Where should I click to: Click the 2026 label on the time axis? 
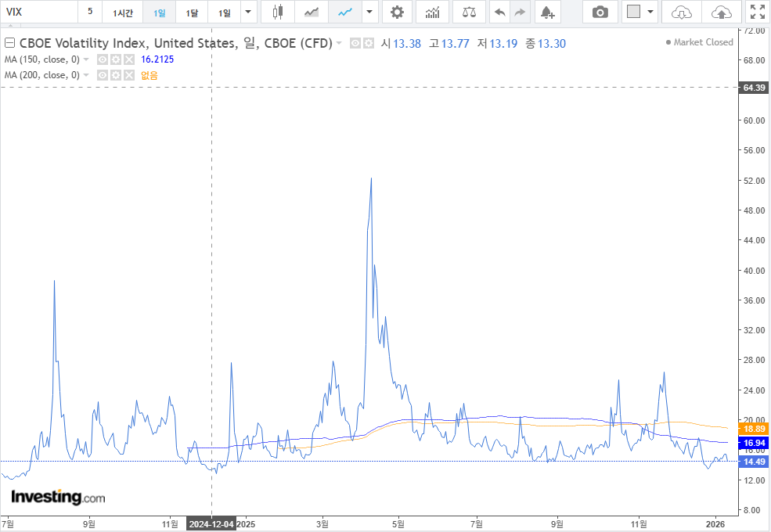pos(715,524)
